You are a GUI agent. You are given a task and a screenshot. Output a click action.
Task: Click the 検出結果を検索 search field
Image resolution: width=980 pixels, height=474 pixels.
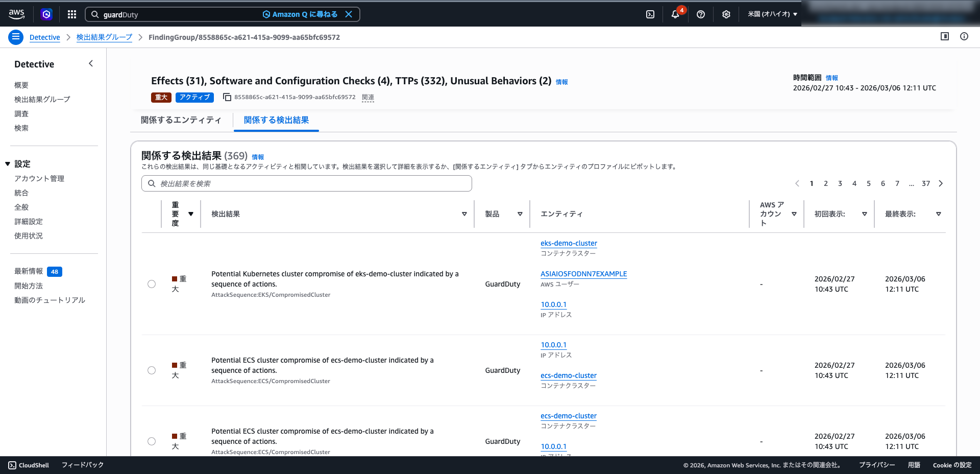pos(306,183)
